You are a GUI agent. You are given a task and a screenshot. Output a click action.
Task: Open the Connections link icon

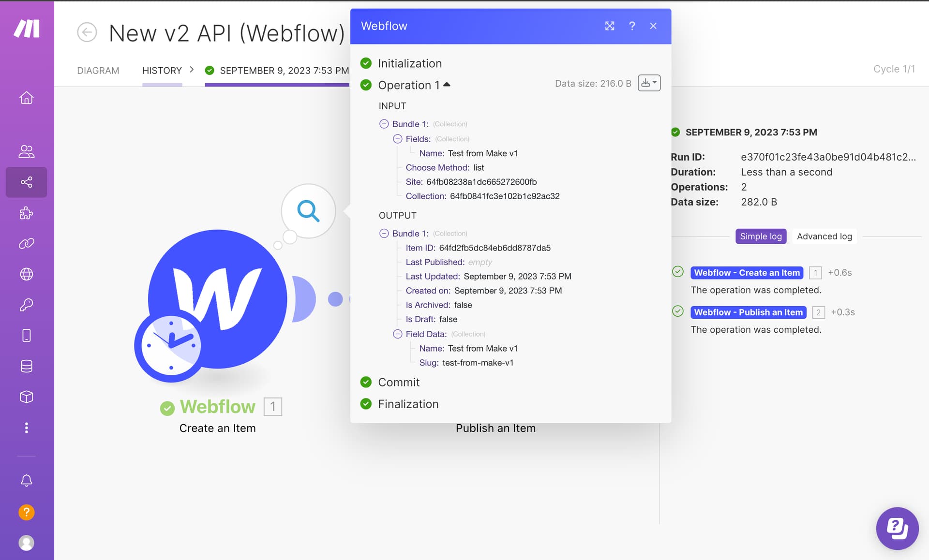point(27,243)
